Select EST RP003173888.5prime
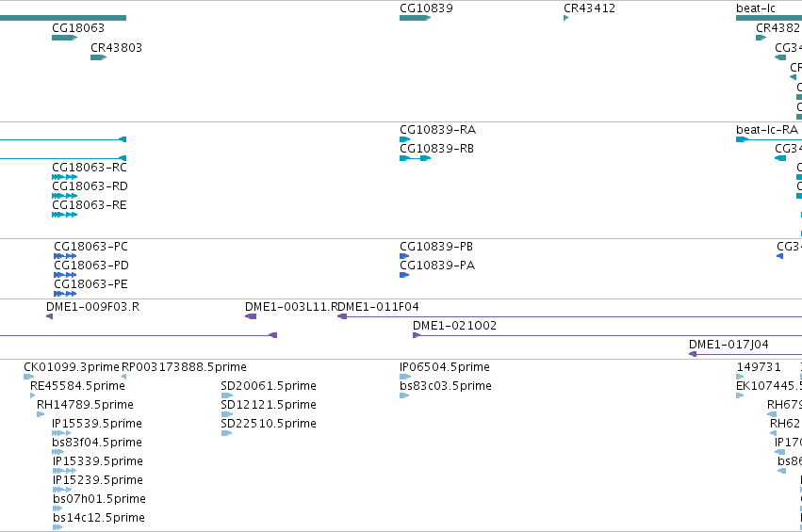The width and height of the screenshot is (802, 532). tap(184, 367)
